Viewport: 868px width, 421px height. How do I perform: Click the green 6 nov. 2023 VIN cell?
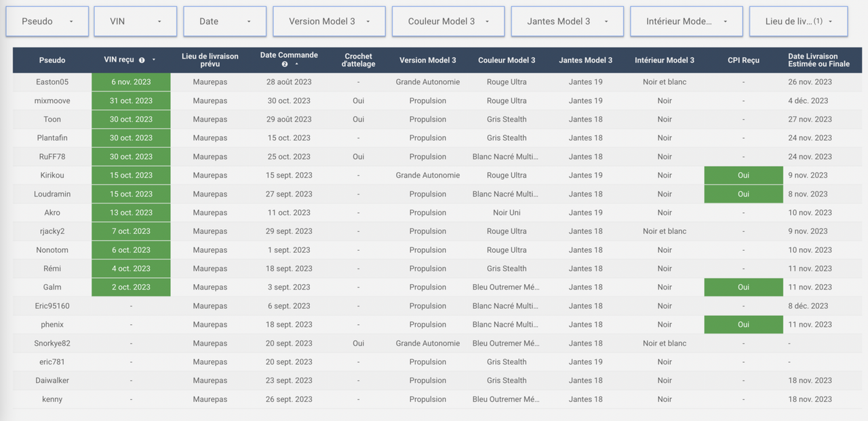point(132,82)
